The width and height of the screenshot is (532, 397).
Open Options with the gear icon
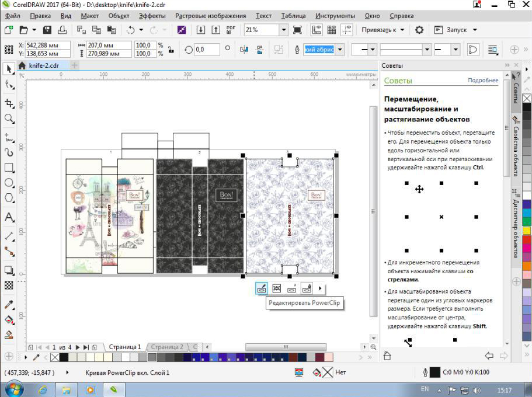coord(419,30)
